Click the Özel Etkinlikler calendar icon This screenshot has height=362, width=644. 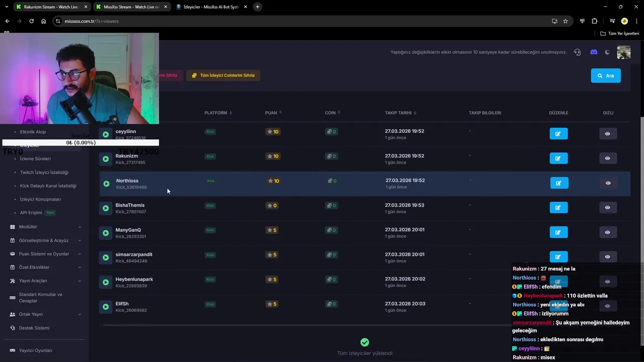pyautogui.click(x=13, y=267)
